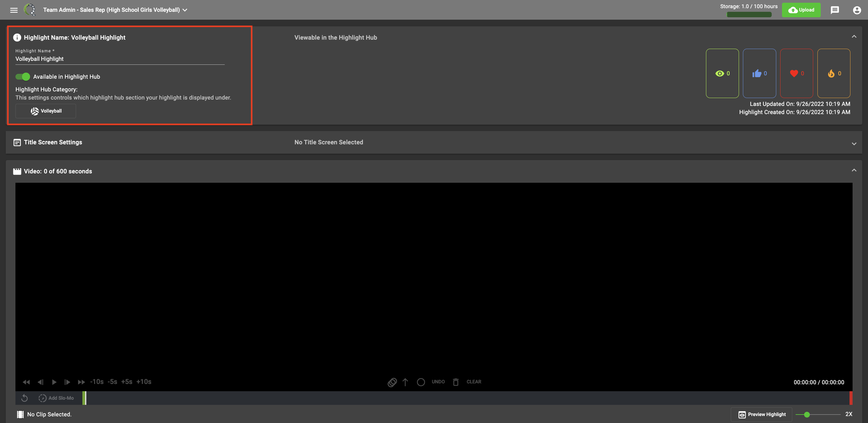The image size is (868, 423).
Task: Collapse the Video section panel
Action: click(854, 170)
